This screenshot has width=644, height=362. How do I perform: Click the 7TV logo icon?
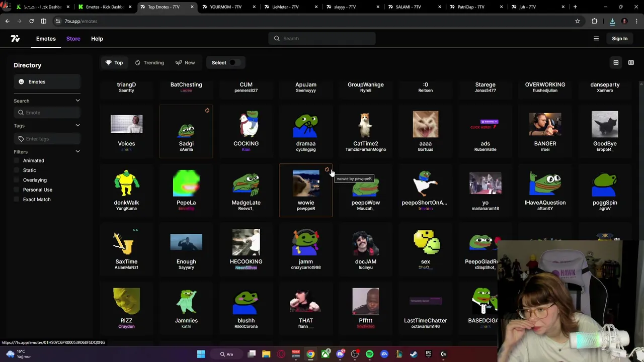15,39
